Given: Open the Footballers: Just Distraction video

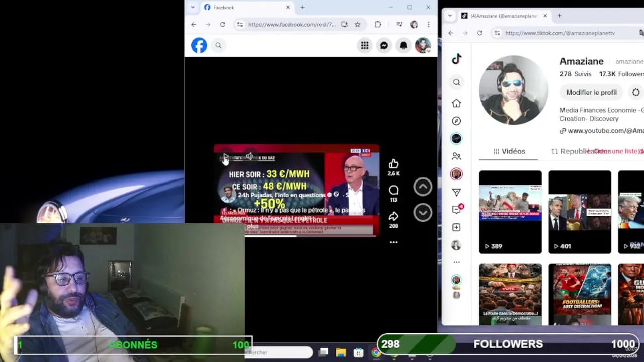Looking at the screenshot, I should click(x=580, y=294).
